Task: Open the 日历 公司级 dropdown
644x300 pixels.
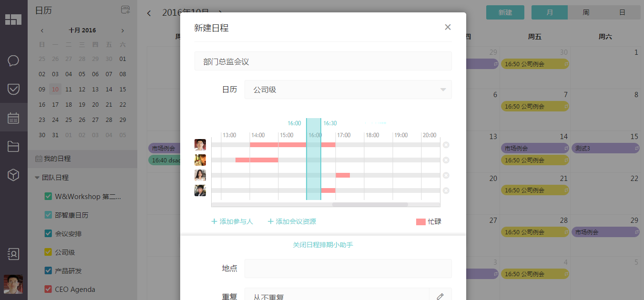Action: point(348,90)
